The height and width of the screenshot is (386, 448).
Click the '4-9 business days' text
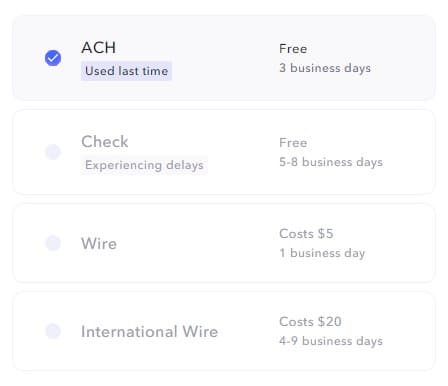pyautogui.click(x=331, y=341)
